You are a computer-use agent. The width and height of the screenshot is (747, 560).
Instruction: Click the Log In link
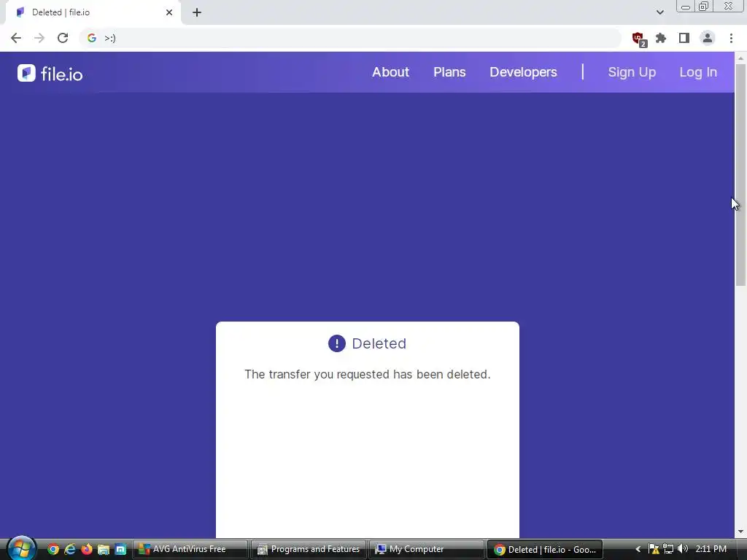pyautogui.click(x=698, y=72)
